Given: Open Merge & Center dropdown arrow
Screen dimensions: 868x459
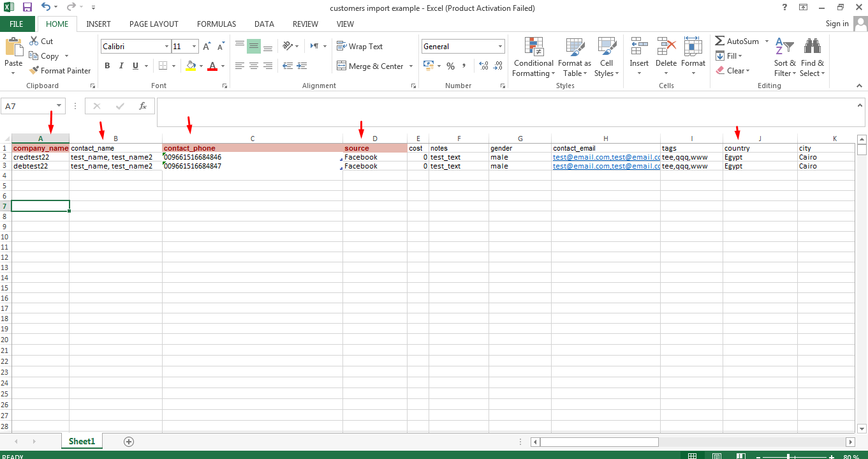Looking at the screenshot, I should [x=411, y=66].
